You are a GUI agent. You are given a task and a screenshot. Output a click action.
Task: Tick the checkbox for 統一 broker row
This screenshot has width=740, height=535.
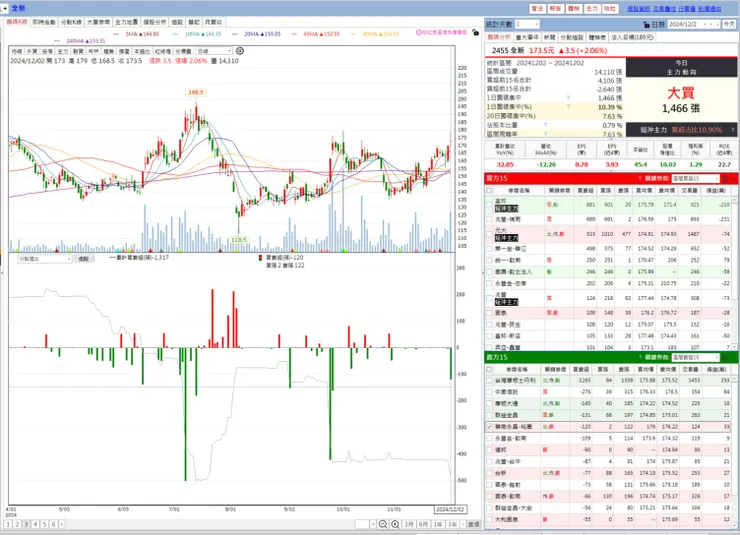489,260
